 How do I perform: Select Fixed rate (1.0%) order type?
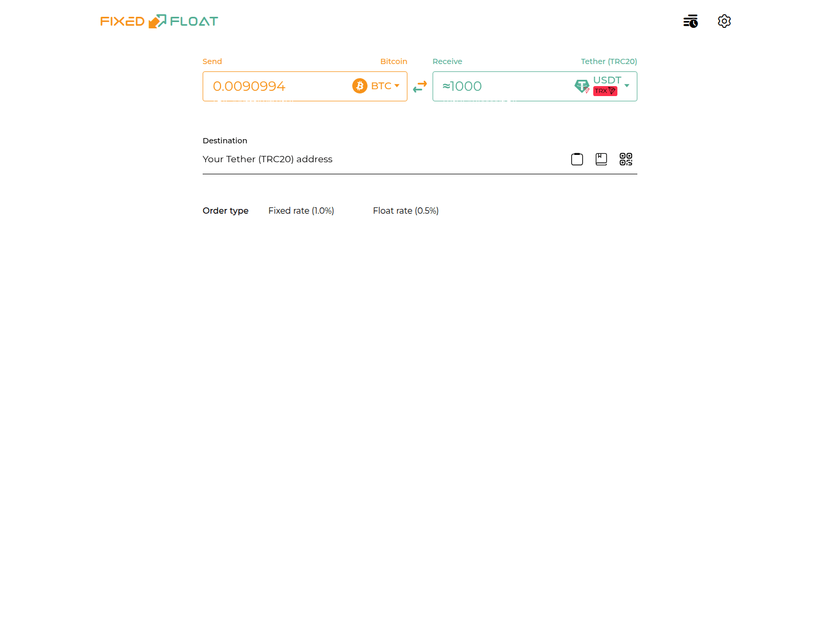(x=301, y=211)
